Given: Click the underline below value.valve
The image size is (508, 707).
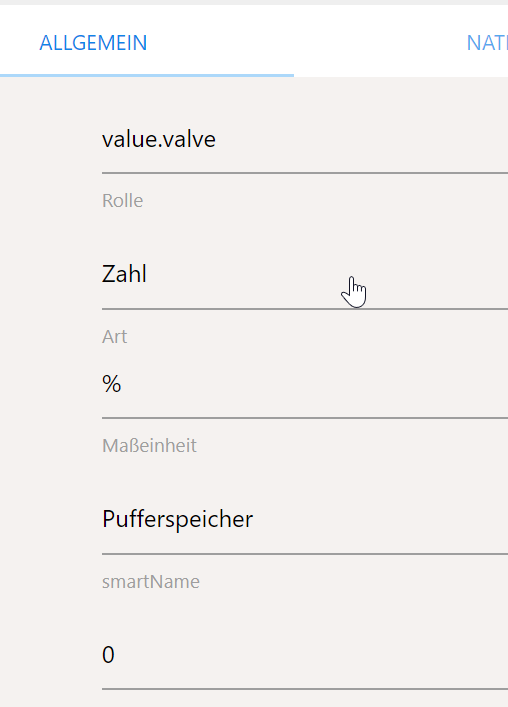Looking at the screenshot, I should 305,172.
